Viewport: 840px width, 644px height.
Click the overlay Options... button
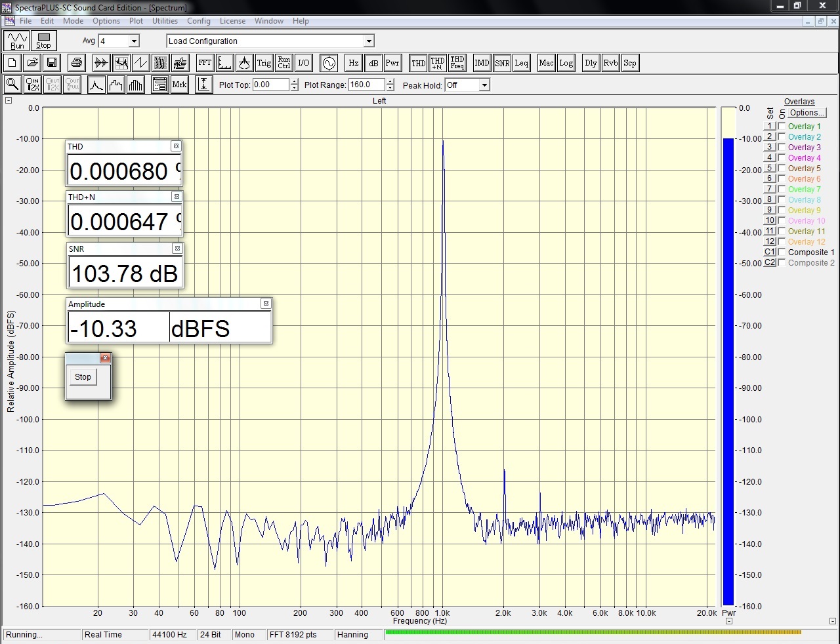[x=807, y=113]
